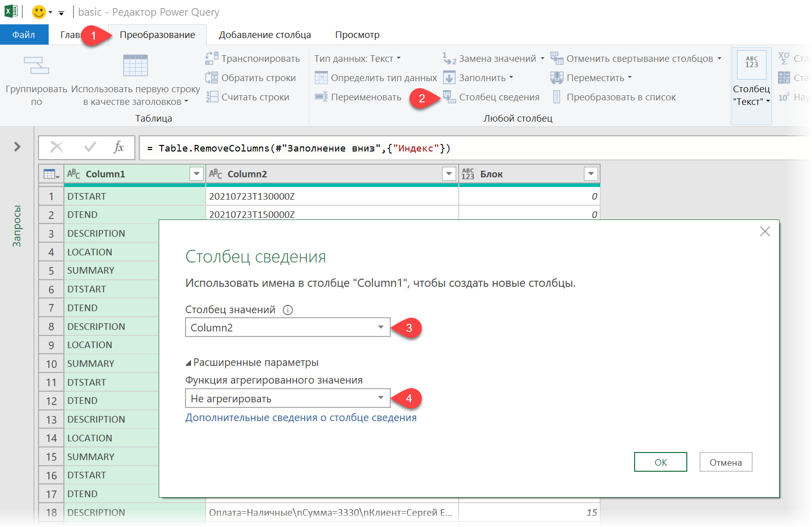Click the Excel application icon in title bar
The width and height of the screenshot is (812, 527).
(11, 11)
